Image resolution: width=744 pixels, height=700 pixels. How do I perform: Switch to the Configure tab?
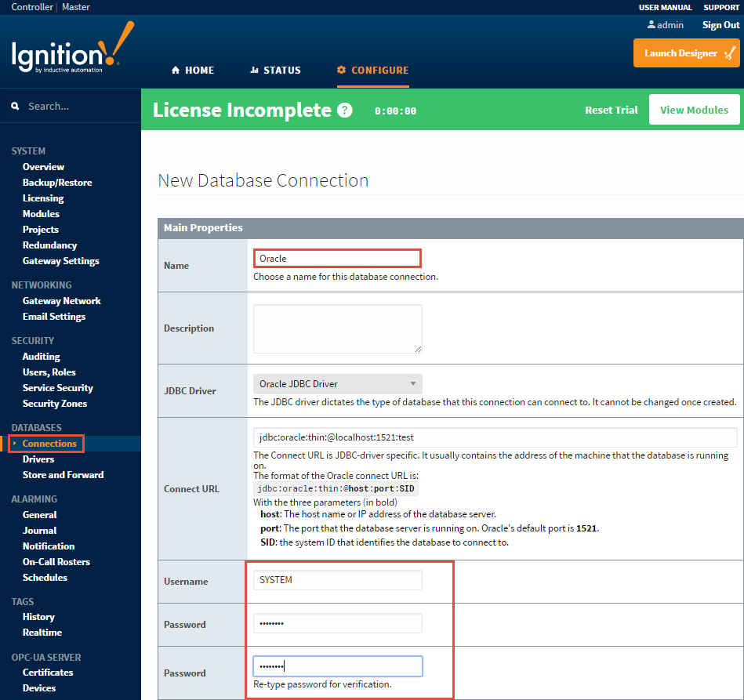[372, 70]
